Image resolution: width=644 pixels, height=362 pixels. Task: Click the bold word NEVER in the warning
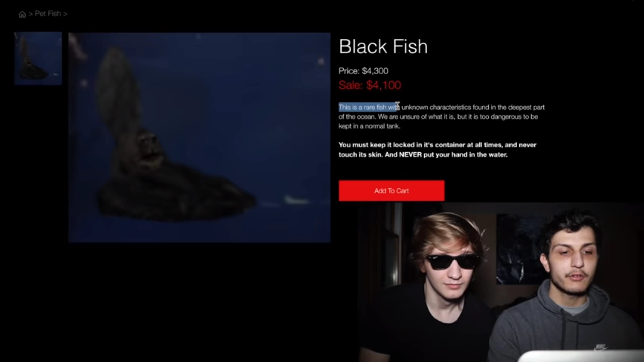tap(410, 155)
